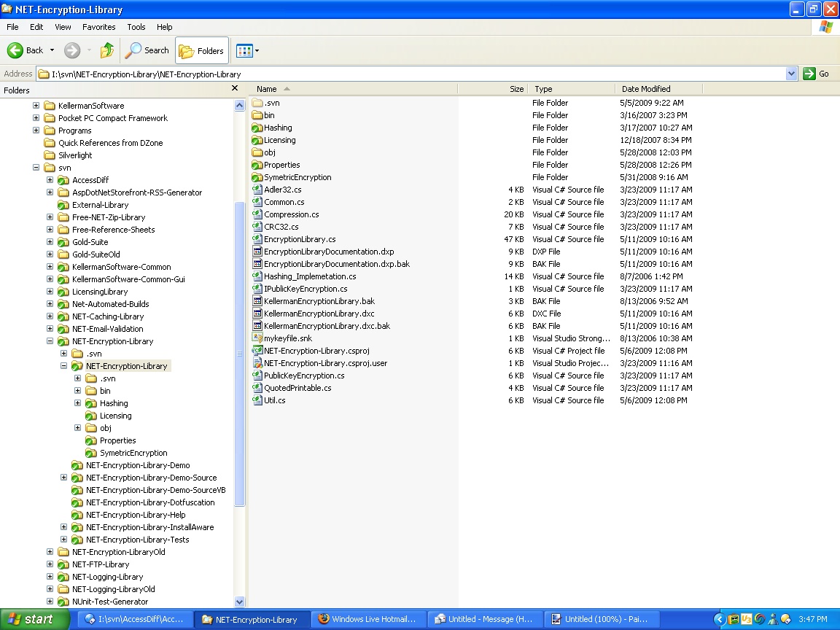Screen dimensions: 840x630
Task: Select the Hashing folder icon in file list
Action: click(x=257, y=128)
